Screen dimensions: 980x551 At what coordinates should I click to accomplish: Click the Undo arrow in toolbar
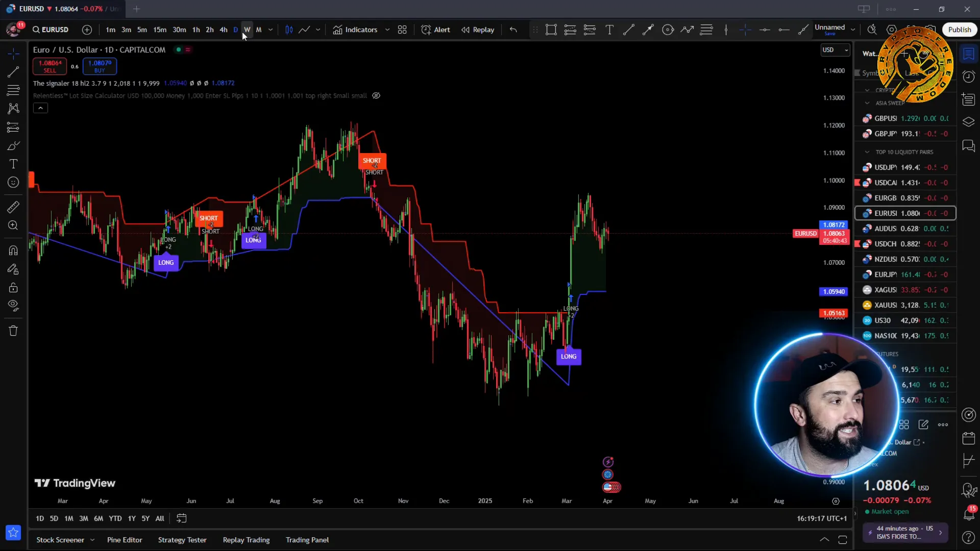click(513, 30)
